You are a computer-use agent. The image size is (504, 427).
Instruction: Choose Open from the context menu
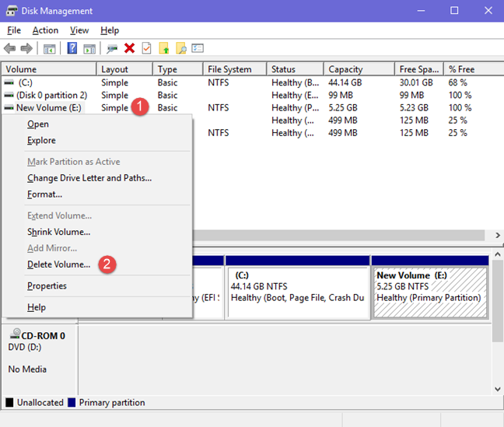pyautogui.click(x=98, y=124)
